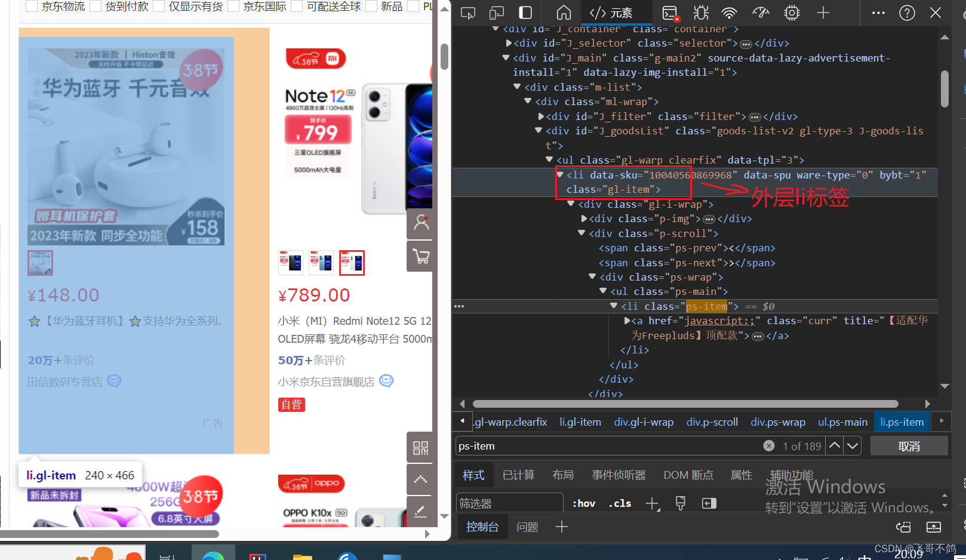This screenshot has height=560, width=966.
Task: Go to next search result arrow
Action: click(x=853, y=445)
